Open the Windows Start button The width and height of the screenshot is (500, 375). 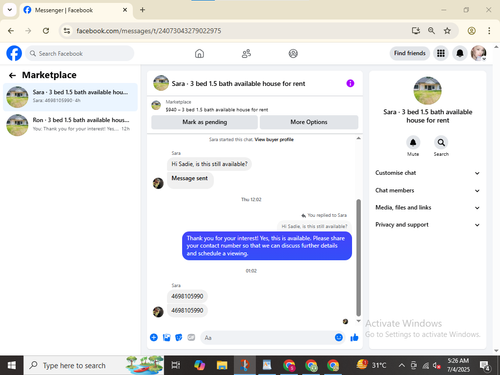(x=12, y=365)
